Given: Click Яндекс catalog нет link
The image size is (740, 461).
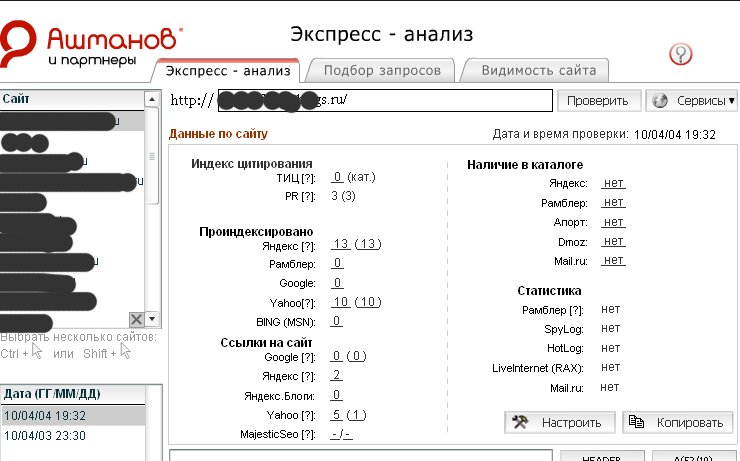Looking at the screenshot, I should (614, 183).
